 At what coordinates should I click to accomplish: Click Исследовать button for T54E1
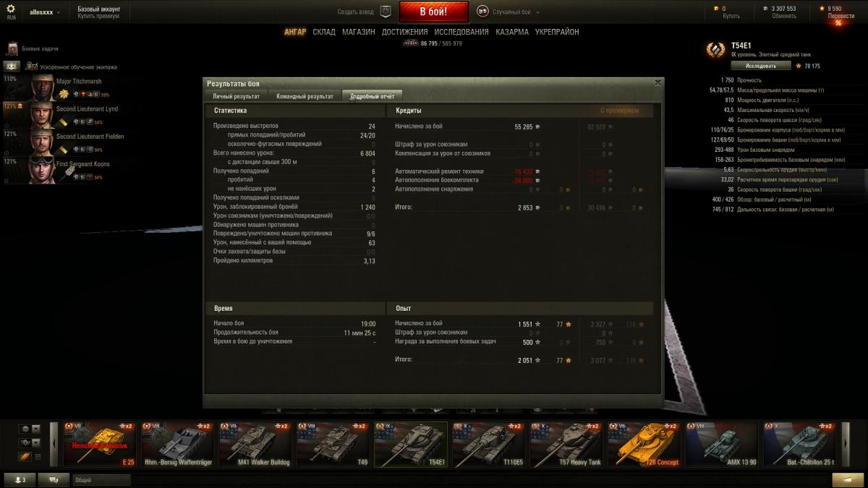pos(760,66)
